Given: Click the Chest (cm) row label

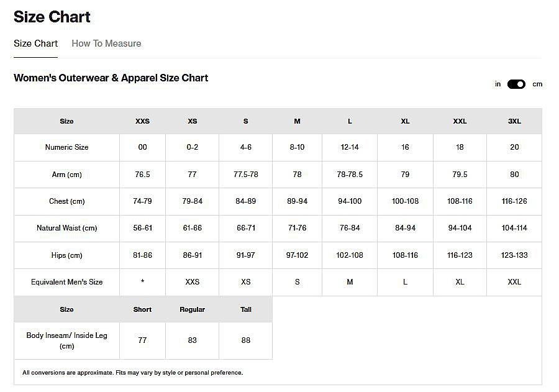Looking at the screenshot, I should (66, 201).
